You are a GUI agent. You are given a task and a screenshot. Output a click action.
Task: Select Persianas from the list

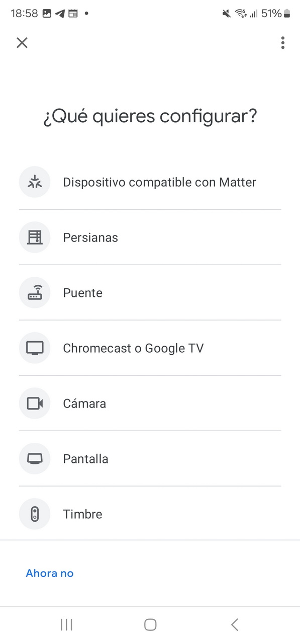150,237
